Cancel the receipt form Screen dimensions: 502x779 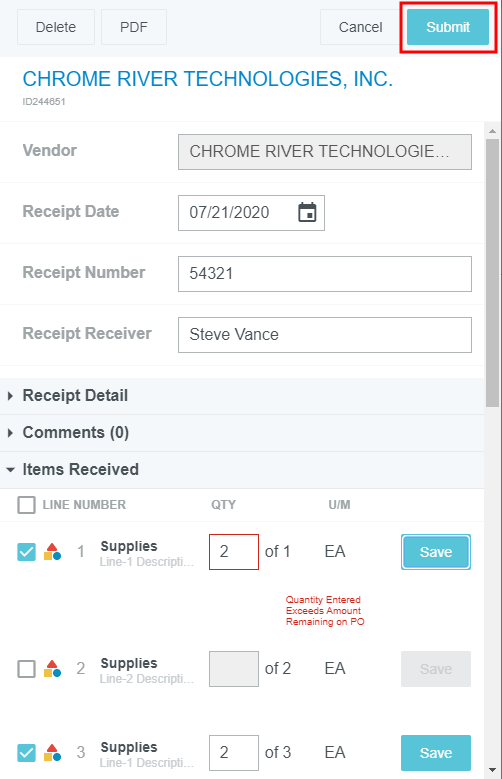[360, 27]
